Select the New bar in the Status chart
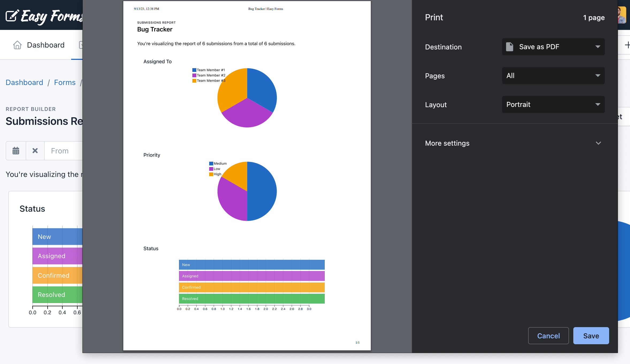The height and width of the screenshot is (364, 630). 56,236
